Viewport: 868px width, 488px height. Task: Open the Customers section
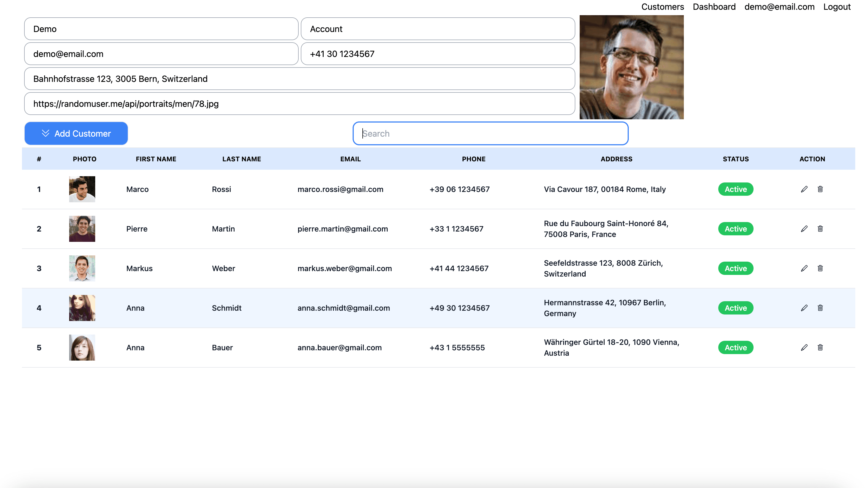pyautogui.click(x=662, y=7)
